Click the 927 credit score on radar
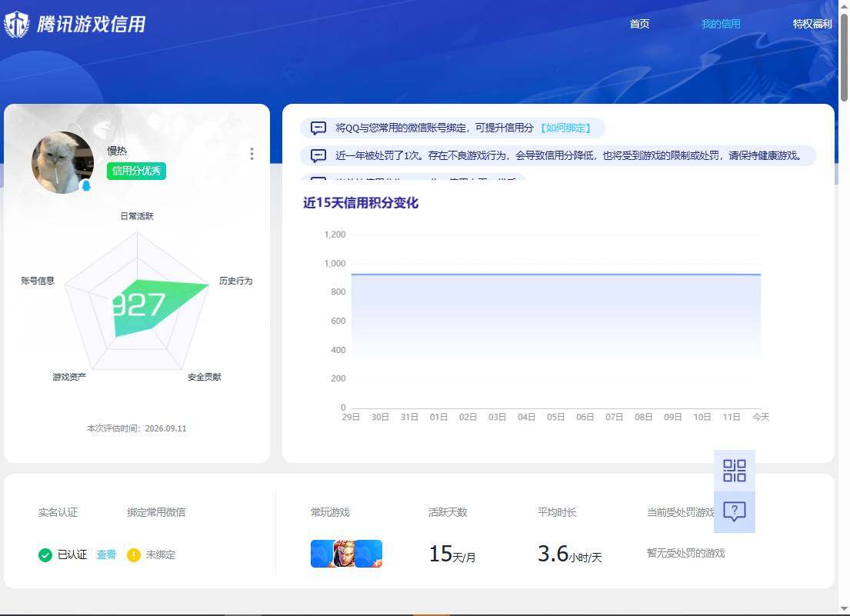The image size is (850, 616). [138, 305]
